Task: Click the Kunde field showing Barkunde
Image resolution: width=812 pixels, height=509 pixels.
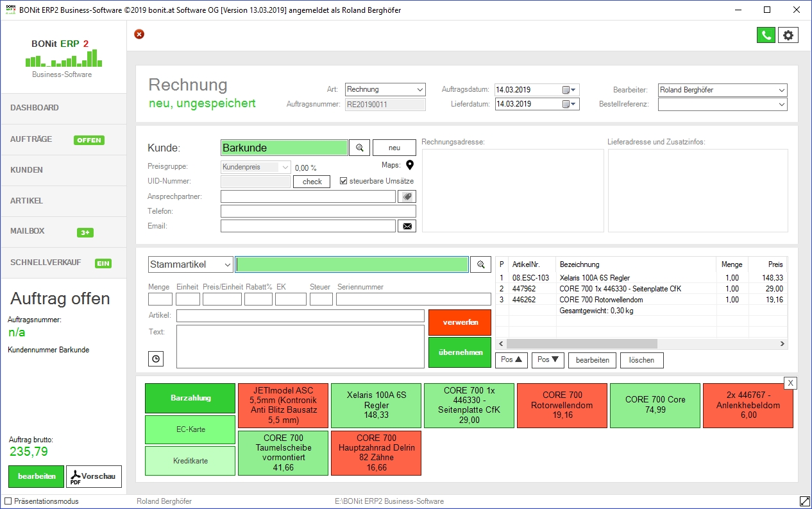Action: point(284,148)
